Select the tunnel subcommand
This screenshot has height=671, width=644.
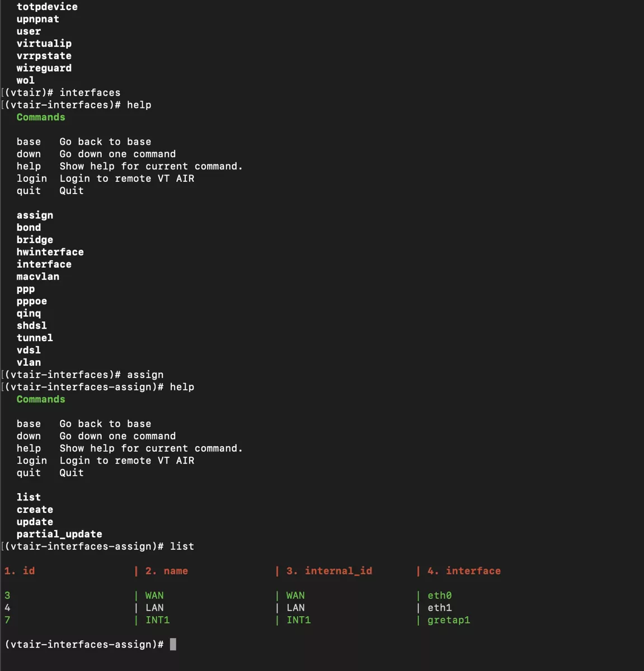pyautogui.click(x=35, y=338)
